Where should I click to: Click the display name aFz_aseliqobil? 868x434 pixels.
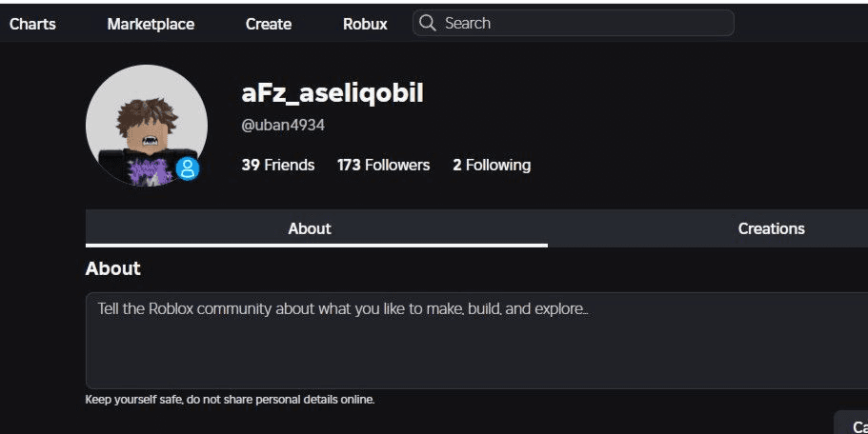tap(333, 92)
